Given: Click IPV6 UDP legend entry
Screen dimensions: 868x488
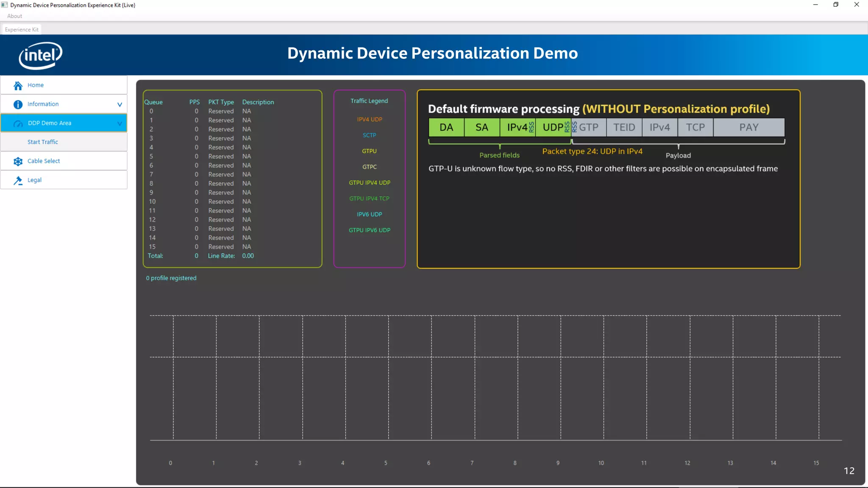Looking at the screenshot, I should point(369,214).
